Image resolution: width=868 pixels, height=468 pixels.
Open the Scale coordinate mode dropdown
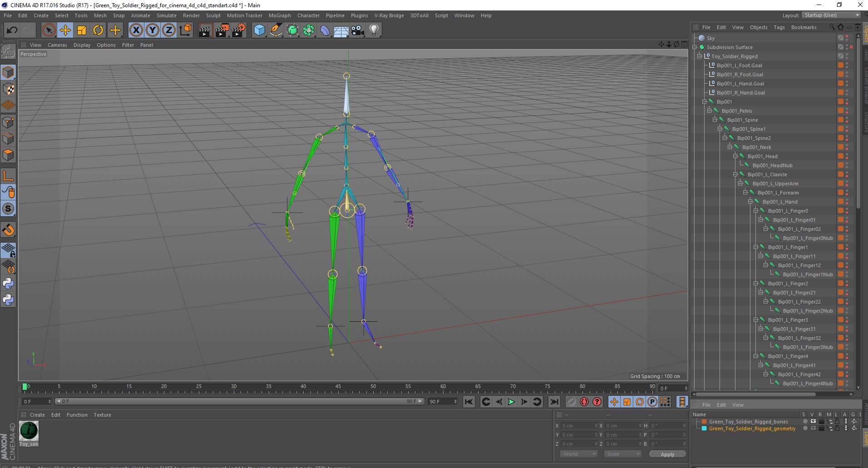coord(622,454)
